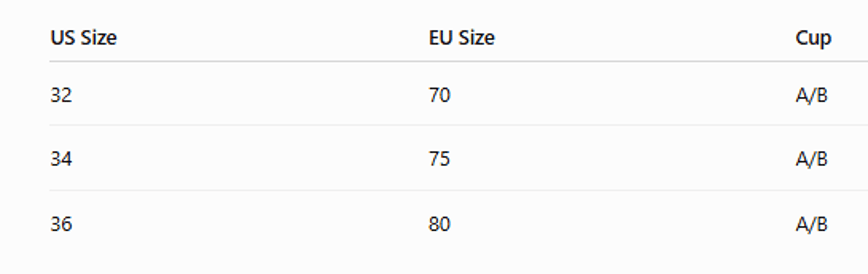Click the divider line under the table header
The height and width of the screenshot is (274, 868).
[459, 61]
